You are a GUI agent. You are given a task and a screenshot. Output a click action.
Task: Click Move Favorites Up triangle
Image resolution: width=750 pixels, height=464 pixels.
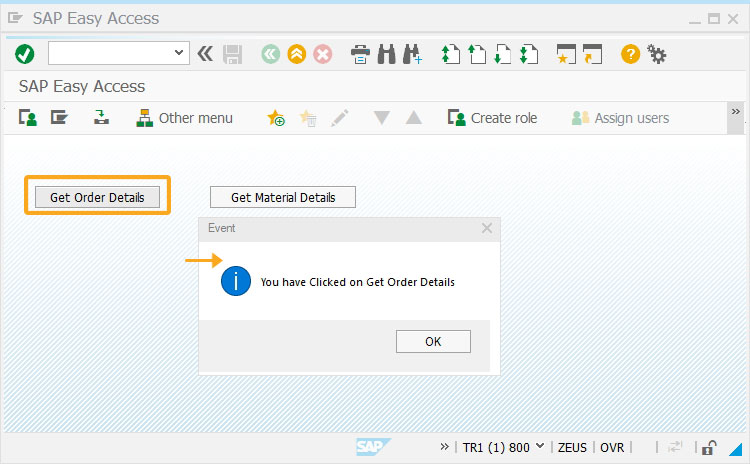tap(414, 117)
